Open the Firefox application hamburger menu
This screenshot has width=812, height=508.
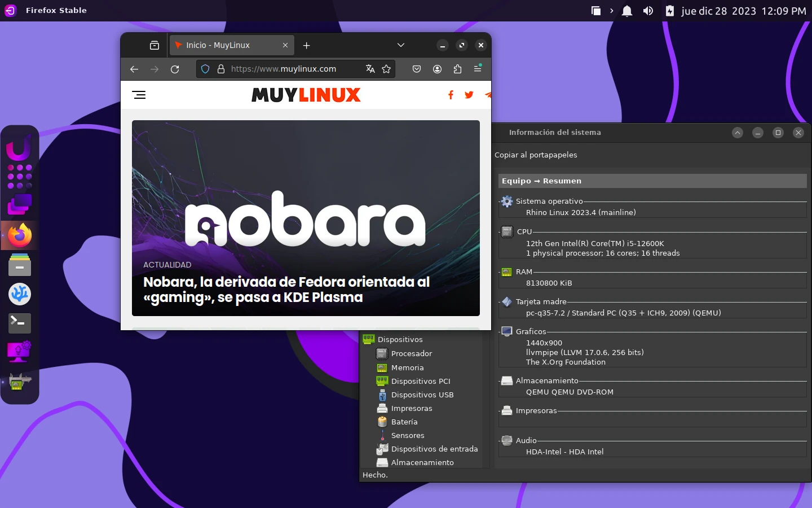click(478, 68)
